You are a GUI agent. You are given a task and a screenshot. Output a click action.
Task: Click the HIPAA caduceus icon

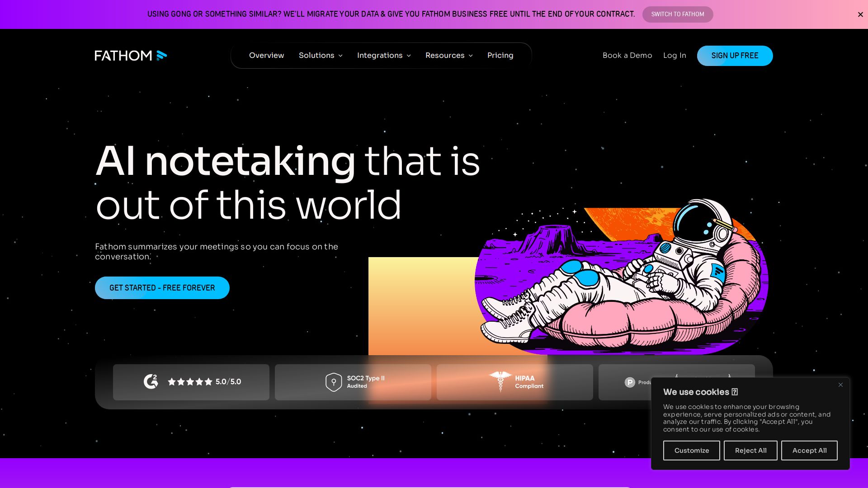coord(500,381)
